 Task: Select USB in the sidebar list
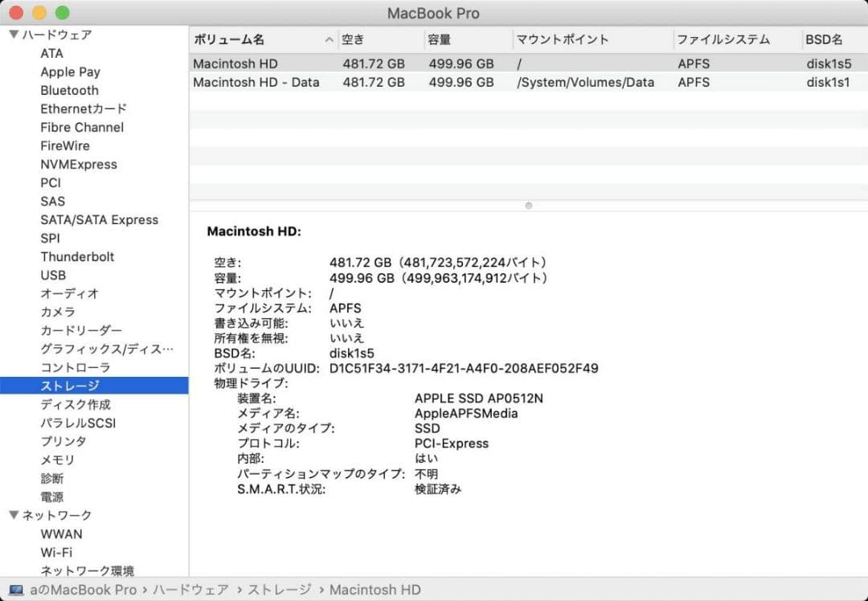[x=52, y=275]
